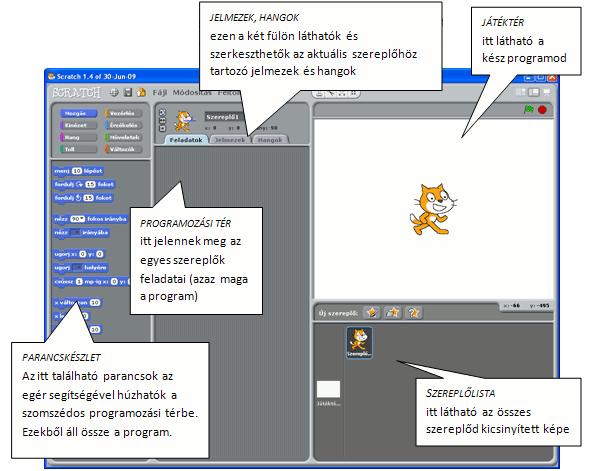
Task: Select the Kinézet block category
Action: [78, 125]
